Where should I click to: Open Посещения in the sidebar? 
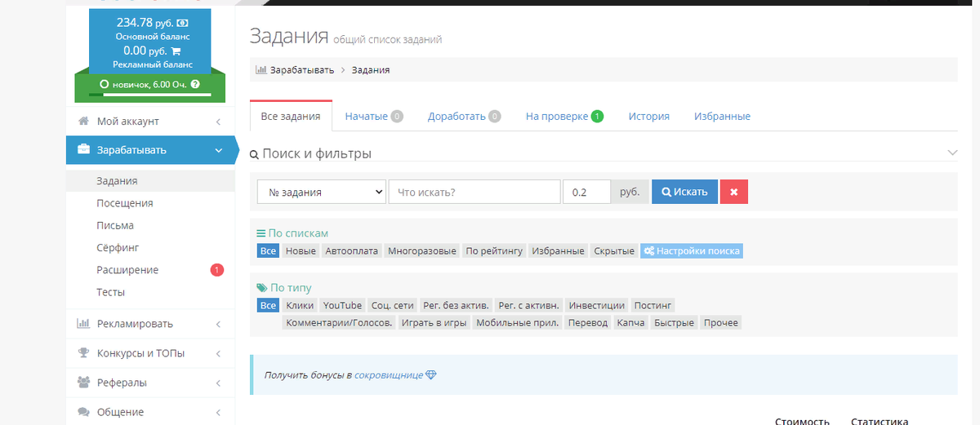[x=125, y=203]
